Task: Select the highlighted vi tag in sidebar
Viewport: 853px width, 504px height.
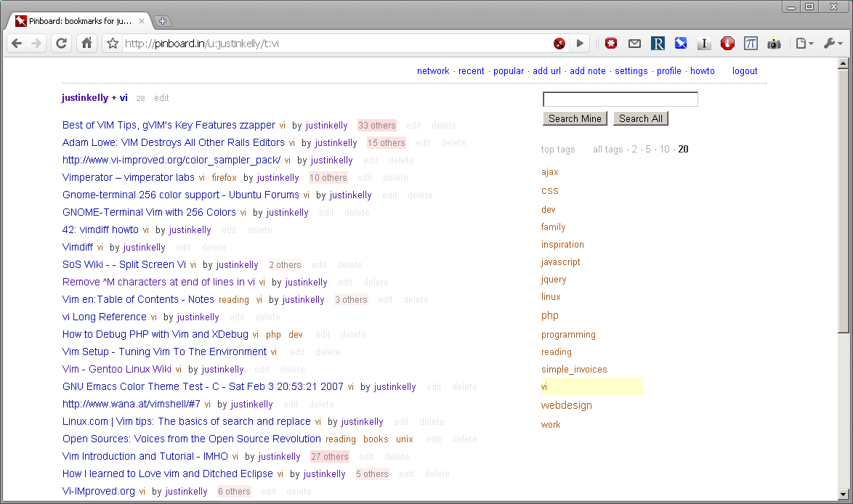Action: [x=544, y=387]
